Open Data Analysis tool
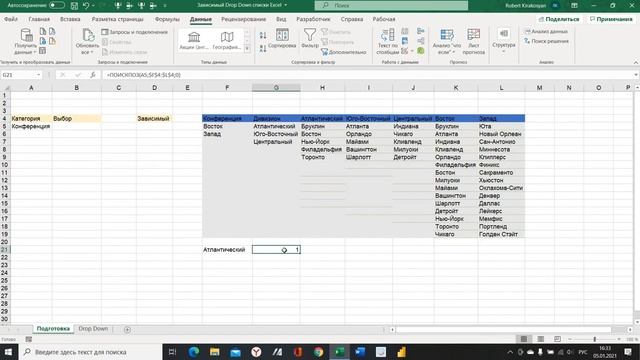 [x=546, y=31]
